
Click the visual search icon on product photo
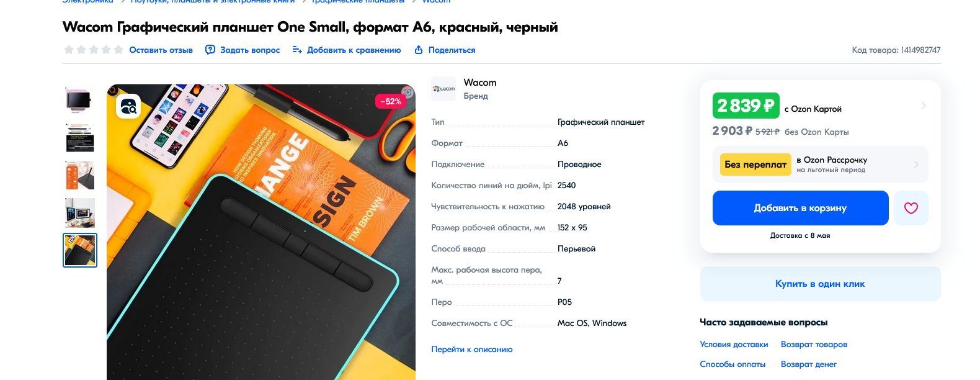point(128,106)
